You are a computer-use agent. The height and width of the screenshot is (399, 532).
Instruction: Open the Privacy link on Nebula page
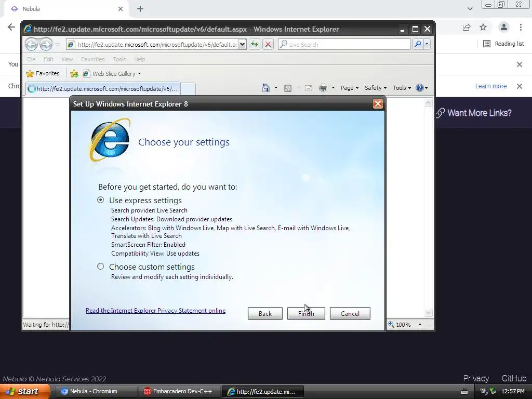pos(476,378)
